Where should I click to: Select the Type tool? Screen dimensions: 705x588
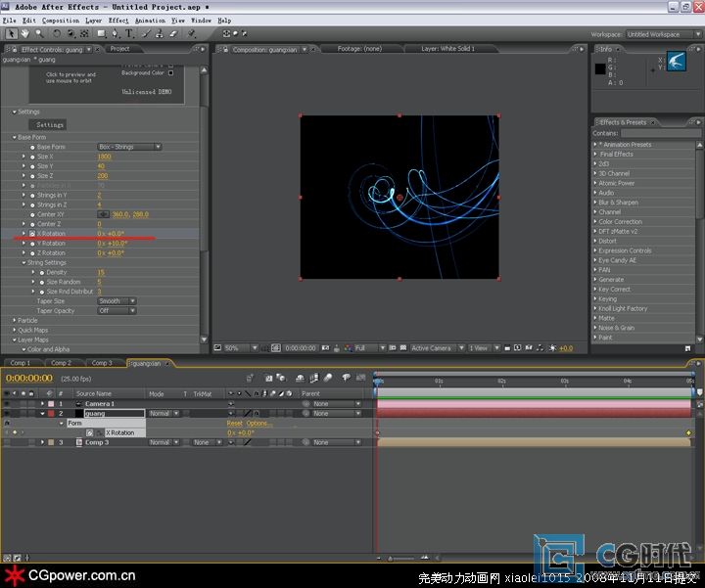pos(129,33)
